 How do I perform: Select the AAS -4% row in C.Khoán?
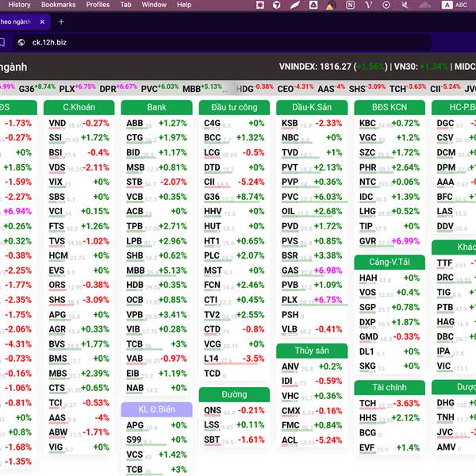point(79,418)
